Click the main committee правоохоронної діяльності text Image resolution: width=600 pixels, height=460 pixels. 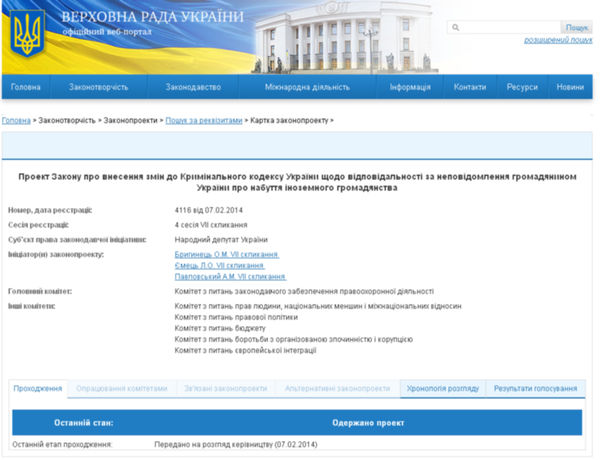pos(304,292)
